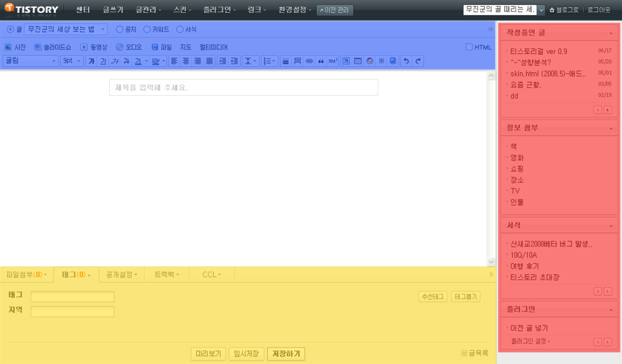The width and height of the screenshot is (622, 364).
Task: Center align the text
Action: pos(186,61)
